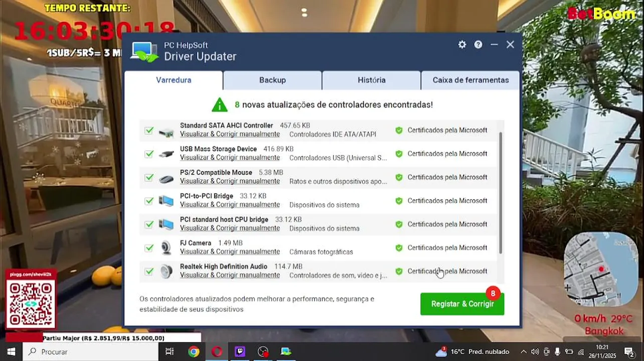The width and height of the screenshot is (644, 361).
Task: Click the green warning triangle icon
Action: pos(219,104)
